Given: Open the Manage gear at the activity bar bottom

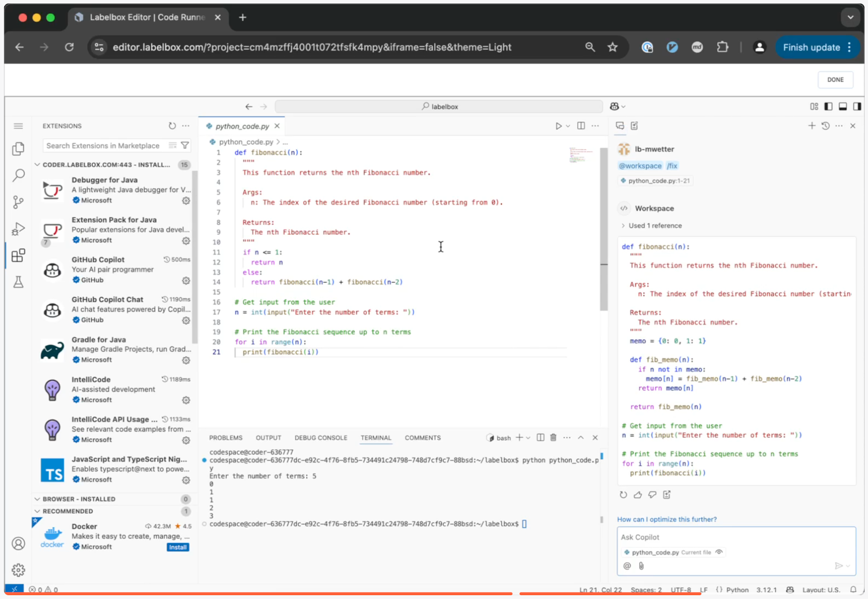Looking at the screenshot, I should point(18,570).
